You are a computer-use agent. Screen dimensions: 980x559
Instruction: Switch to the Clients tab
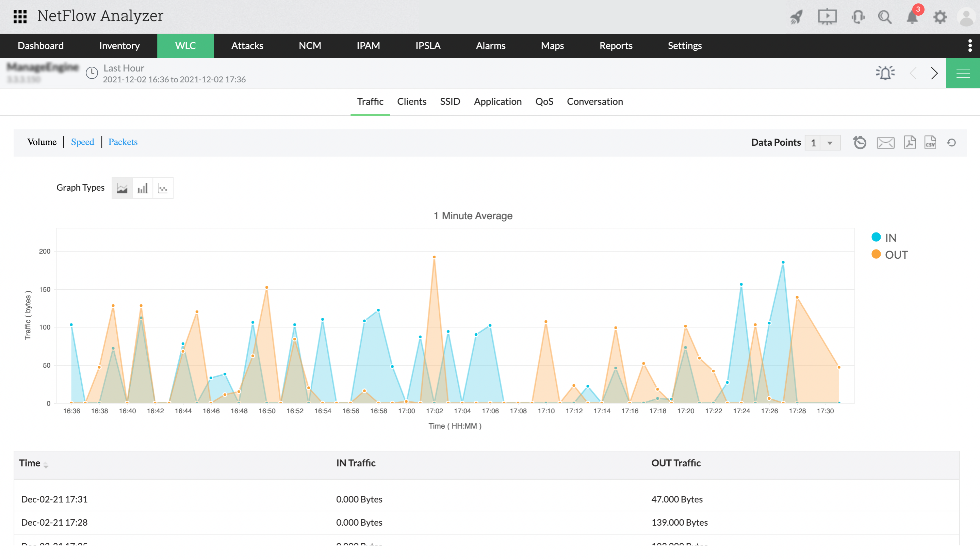[411, 101]
